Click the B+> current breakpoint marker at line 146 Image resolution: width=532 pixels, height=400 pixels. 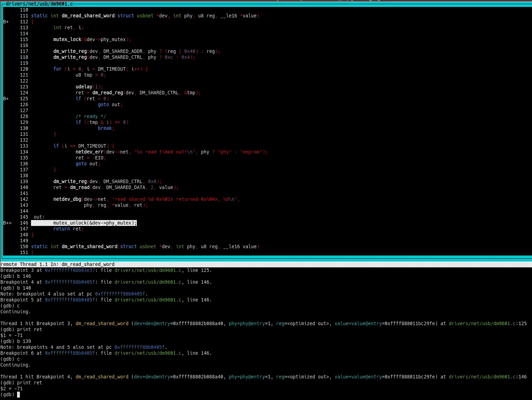pos(7,223)
